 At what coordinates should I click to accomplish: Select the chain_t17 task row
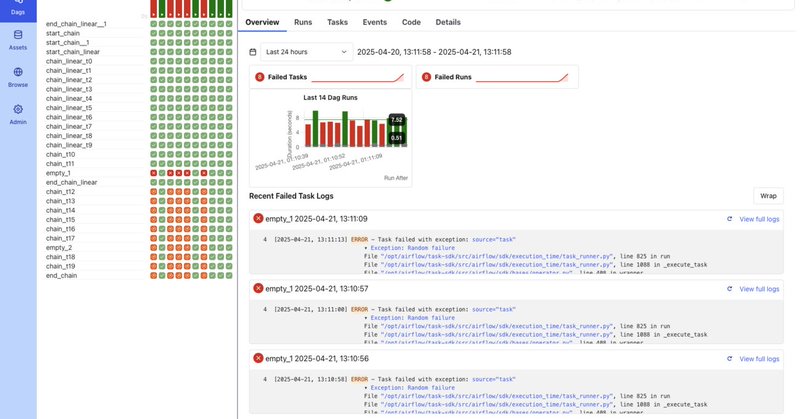60,238
